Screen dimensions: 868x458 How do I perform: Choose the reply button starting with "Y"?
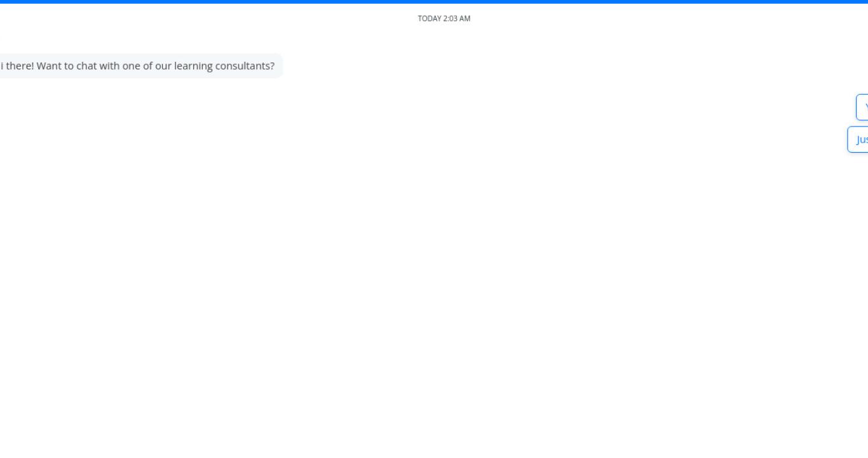[862, 107]
